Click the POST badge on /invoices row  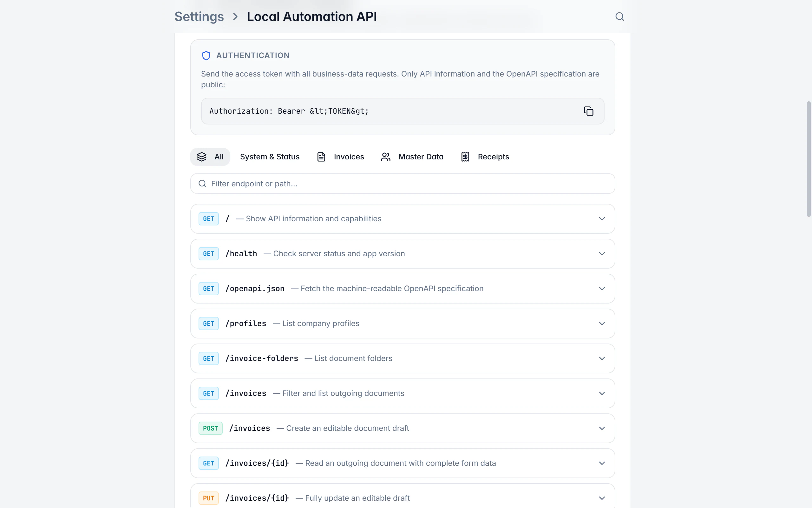(210, 428)
